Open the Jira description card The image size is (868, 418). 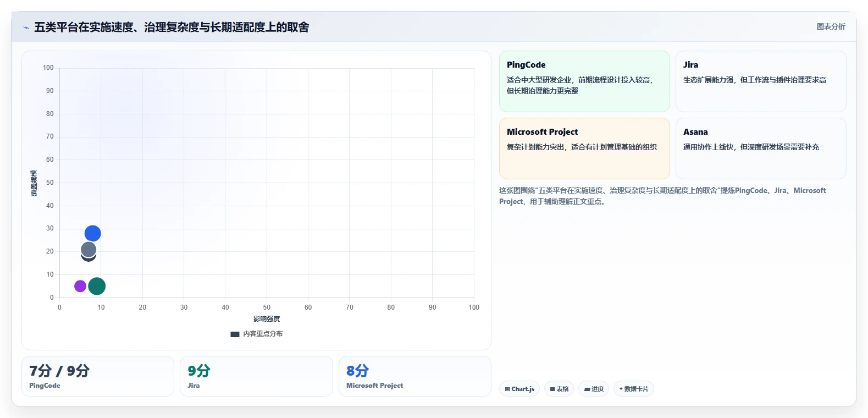coord(761,81)
